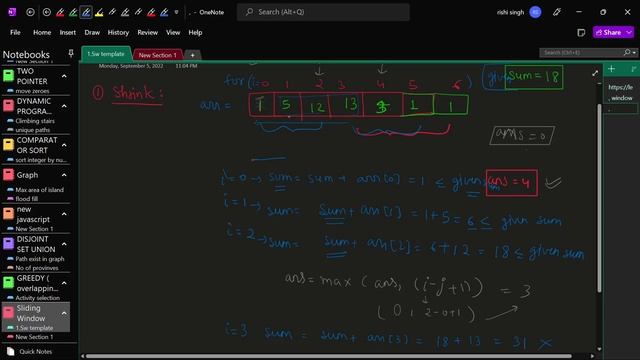This screenshot has height=360, width=640.
Task: Click the new javascript notebook icon
Action: pos(9,214)
